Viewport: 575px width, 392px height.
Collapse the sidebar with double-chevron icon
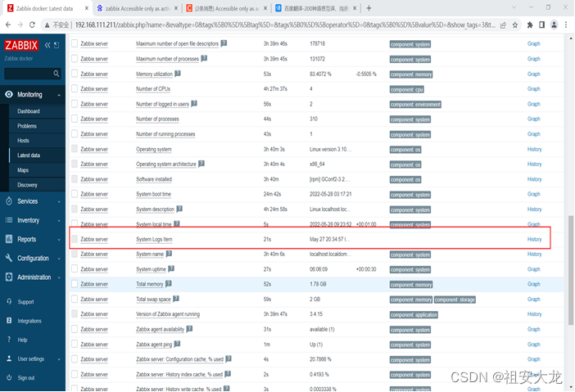[x=48, y=46]
